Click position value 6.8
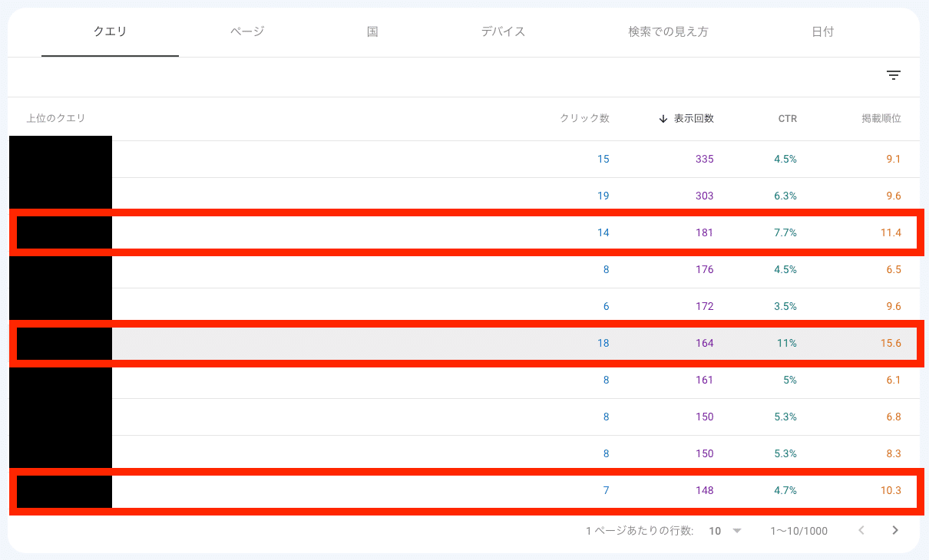Screen dimensions: 929x560 click(894, 417)
